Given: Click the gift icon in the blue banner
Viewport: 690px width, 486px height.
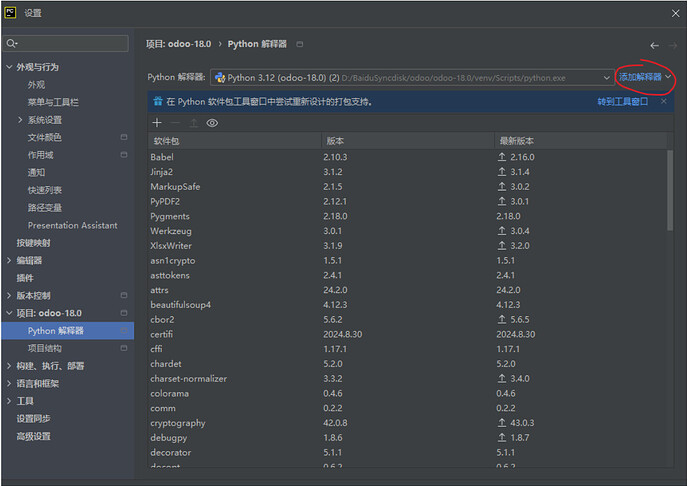Looking at the screenshot, I should tap(158, 101).
